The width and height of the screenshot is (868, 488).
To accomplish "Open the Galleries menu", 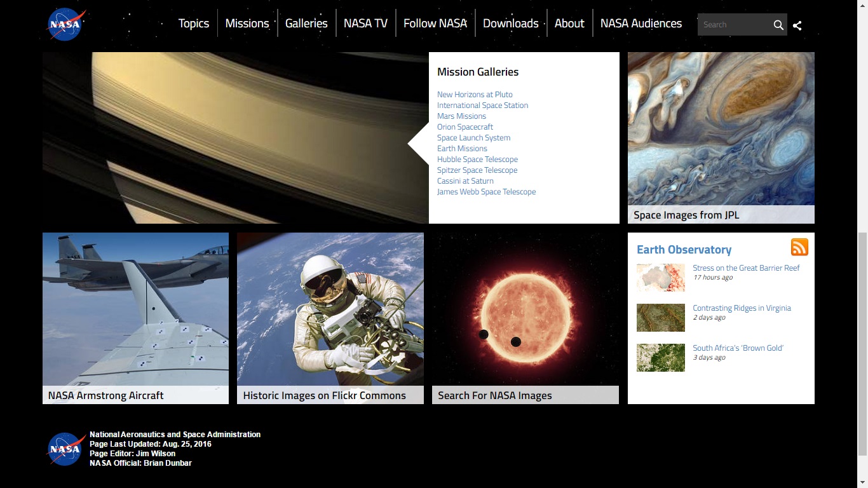I will click(x=306, y=24).
